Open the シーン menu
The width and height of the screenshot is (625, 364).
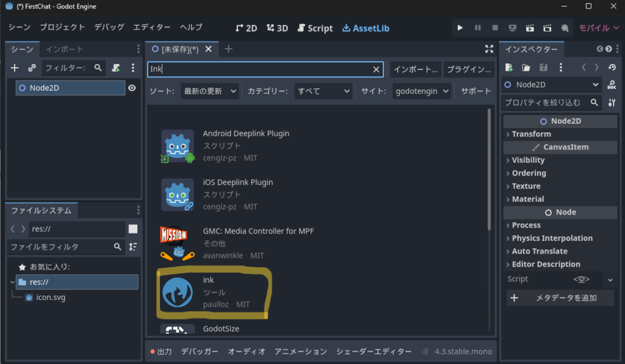[x=19, y=27]
